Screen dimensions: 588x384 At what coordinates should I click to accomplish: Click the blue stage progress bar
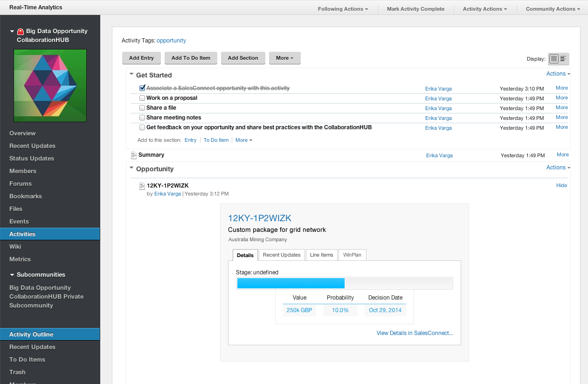(x=291, y=283)
